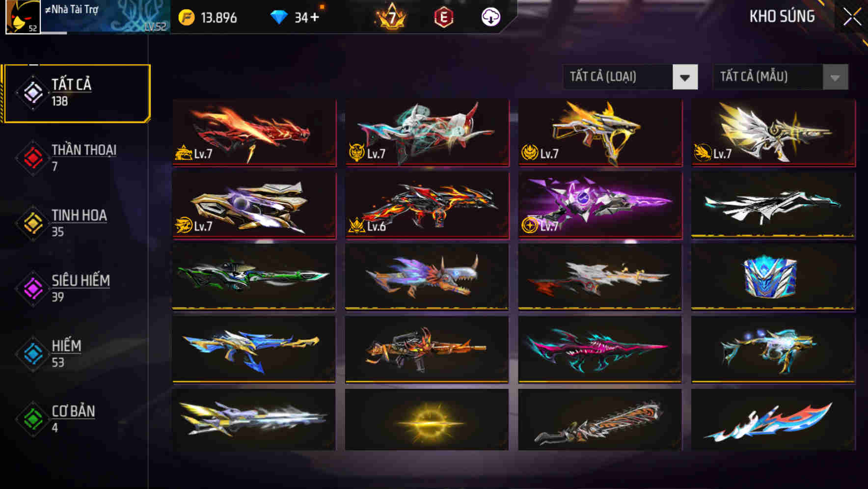Expand the Tất Cả (Mẫu) dropdown arrow
868x489 pixels.
coord(835,77)
